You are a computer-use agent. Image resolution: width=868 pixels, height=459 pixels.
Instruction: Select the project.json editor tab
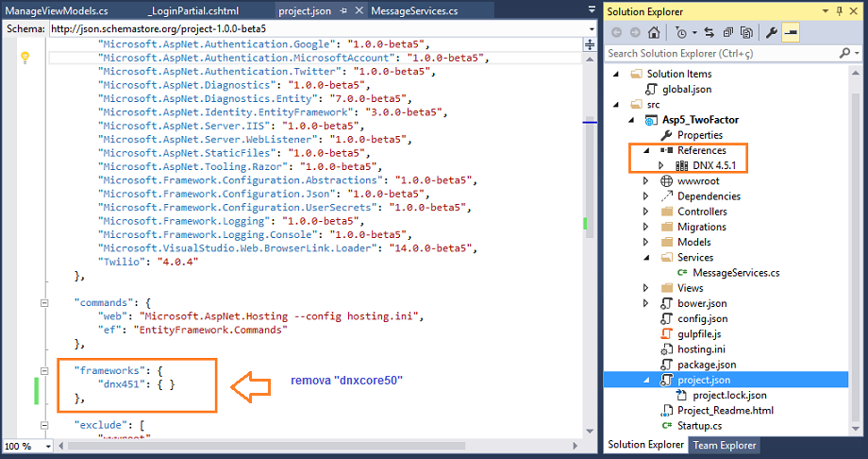click(305, 10)
